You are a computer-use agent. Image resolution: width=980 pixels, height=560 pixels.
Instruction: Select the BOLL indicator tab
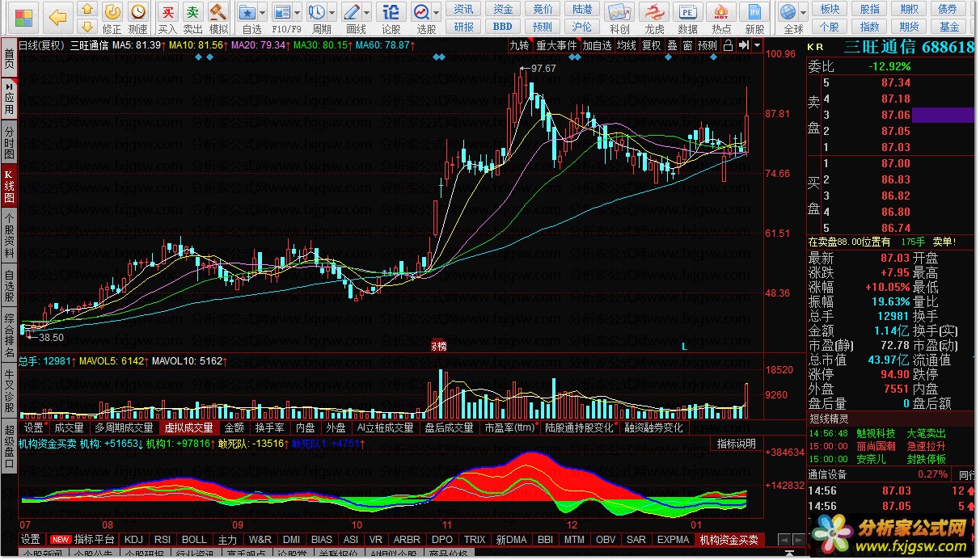(193, 539)
